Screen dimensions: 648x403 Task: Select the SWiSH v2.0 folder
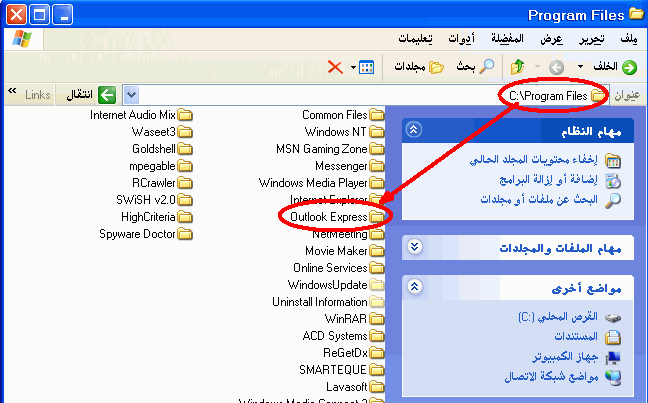pos(155,200)
